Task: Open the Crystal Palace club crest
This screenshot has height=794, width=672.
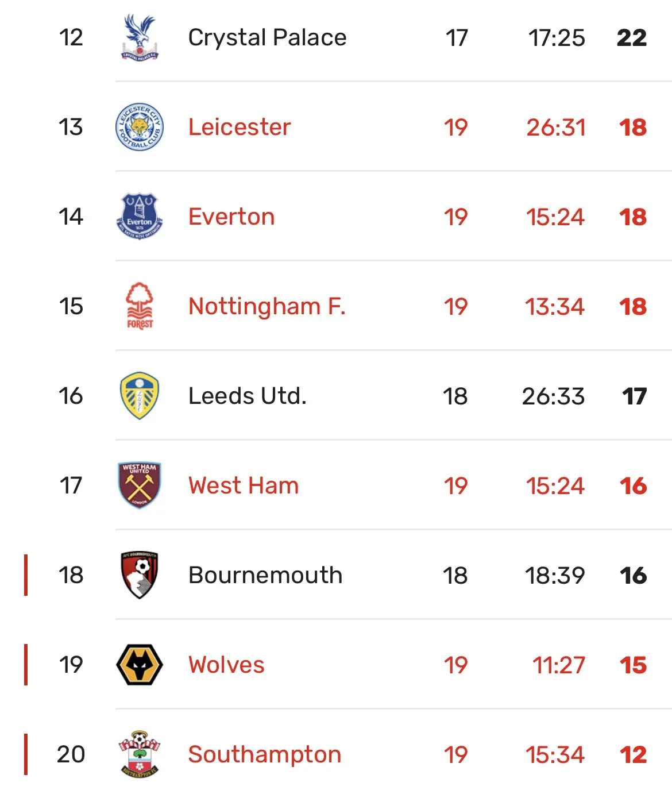Action: tap(140, 37)
